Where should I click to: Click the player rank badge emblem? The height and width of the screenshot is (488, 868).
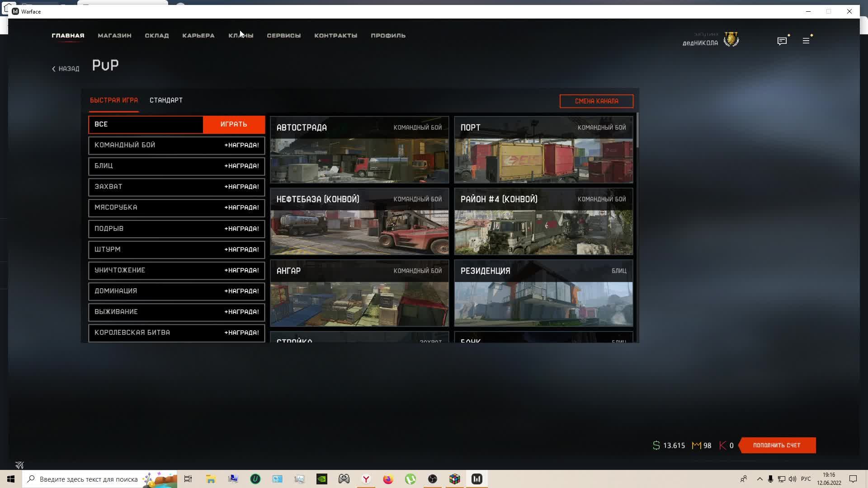click(x=731, y=39)
